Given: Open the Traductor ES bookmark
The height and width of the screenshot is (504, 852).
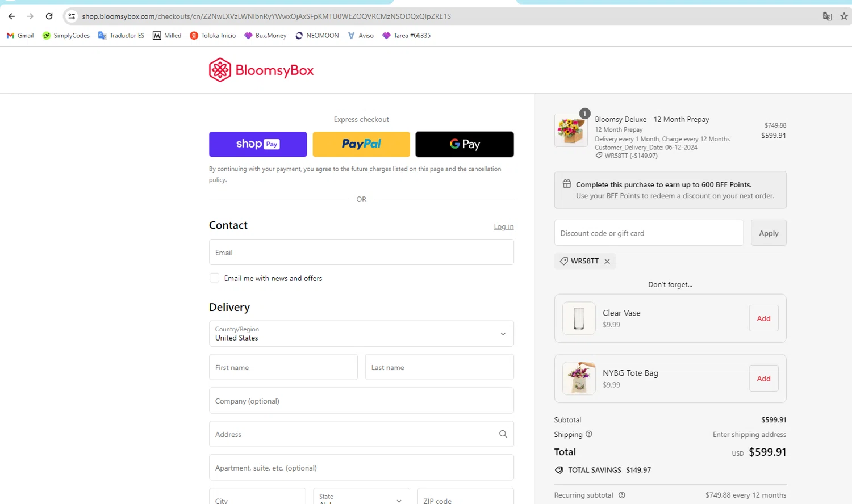Looking at the screenshot, I should coord(121,35).
